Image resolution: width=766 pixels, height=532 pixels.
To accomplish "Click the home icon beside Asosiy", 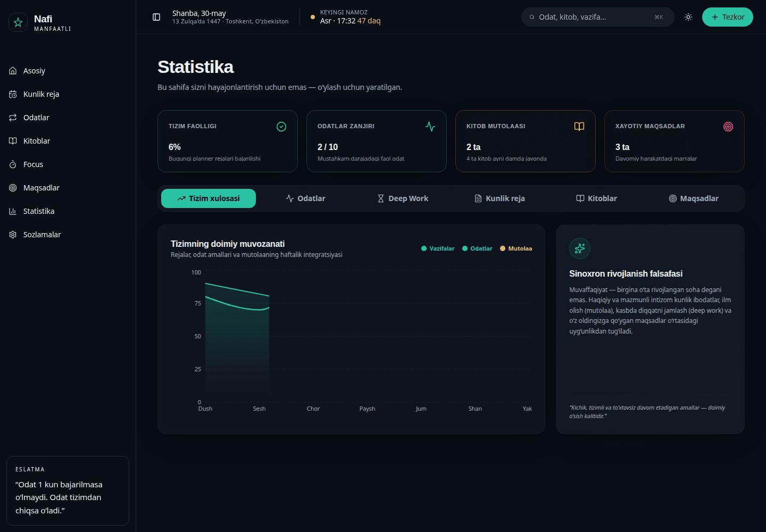I will 13,71.
